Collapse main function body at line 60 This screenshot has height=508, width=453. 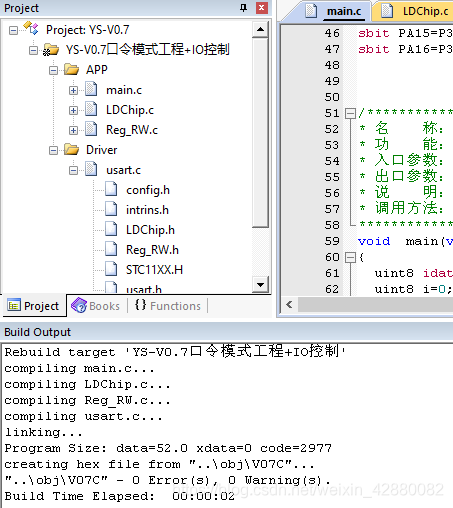[350, 257]
